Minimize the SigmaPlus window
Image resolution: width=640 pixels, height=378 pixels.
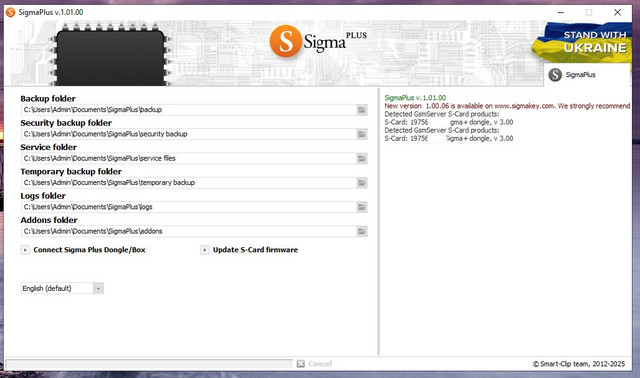[x=561, y=12]
